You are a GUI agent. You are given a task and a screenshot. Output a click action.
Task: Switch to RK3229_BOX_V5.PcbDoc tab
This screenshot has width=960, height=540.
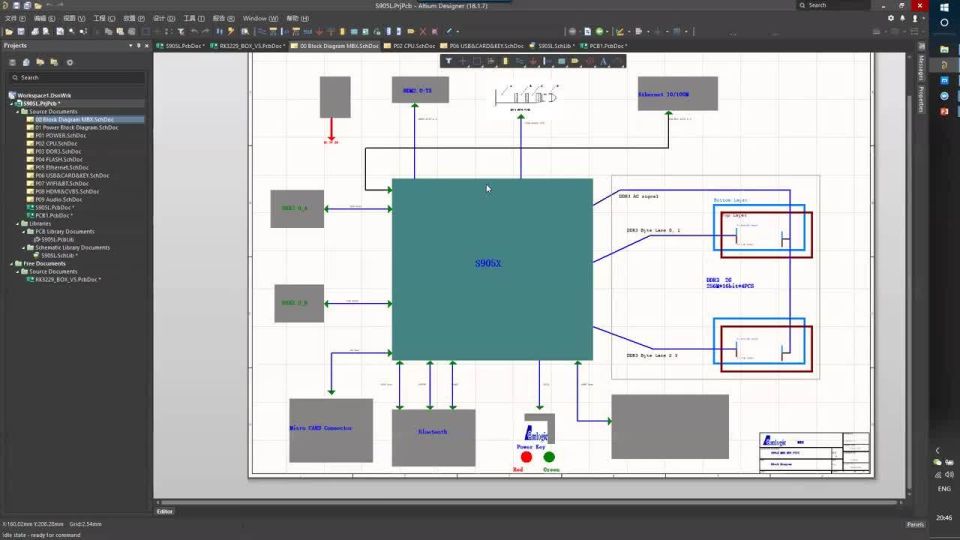click(x=247, y=45)
